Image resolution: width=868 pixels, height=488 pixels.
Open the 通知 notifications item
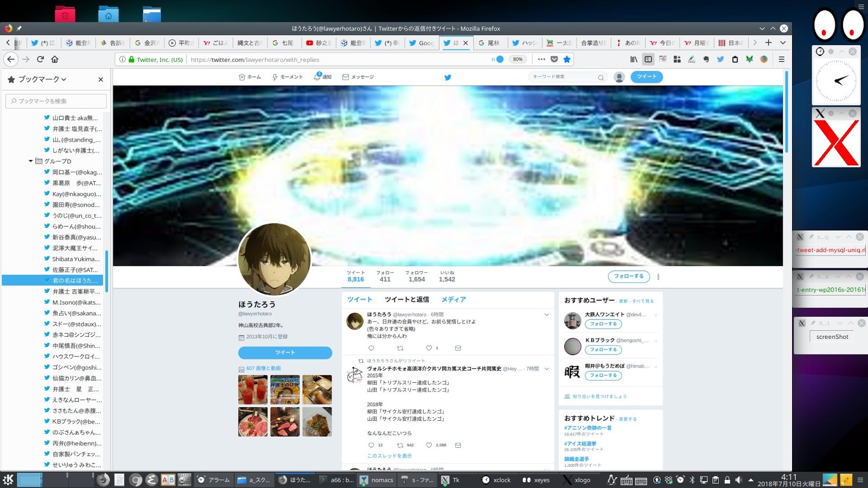click(x=323, y=77)
